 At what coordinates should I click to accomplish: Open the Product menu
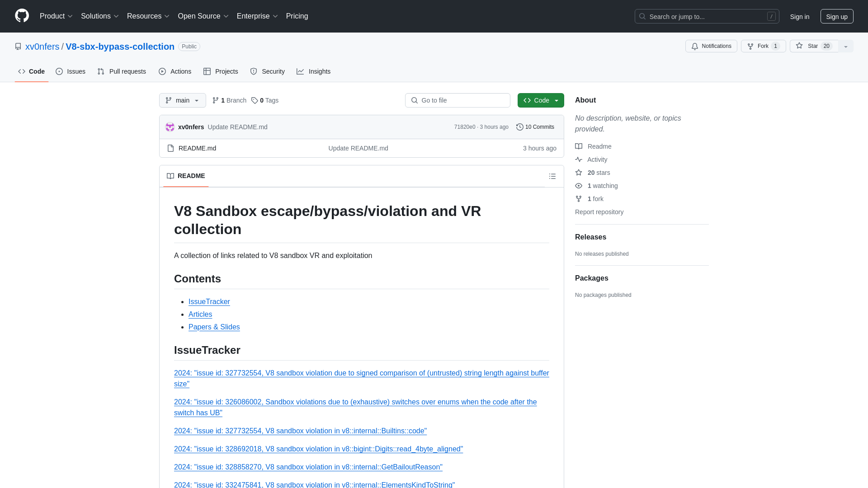pyautogui.click(x=56, y=16)
